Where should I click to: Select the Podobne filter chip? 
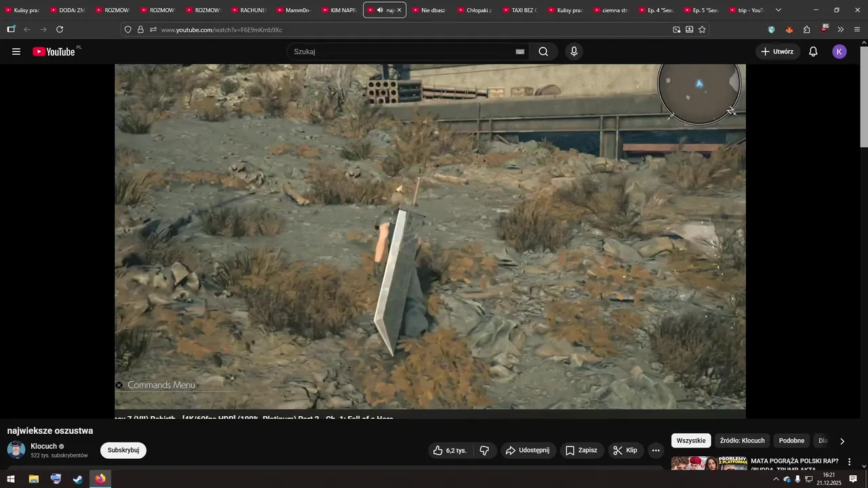(791, 441)
